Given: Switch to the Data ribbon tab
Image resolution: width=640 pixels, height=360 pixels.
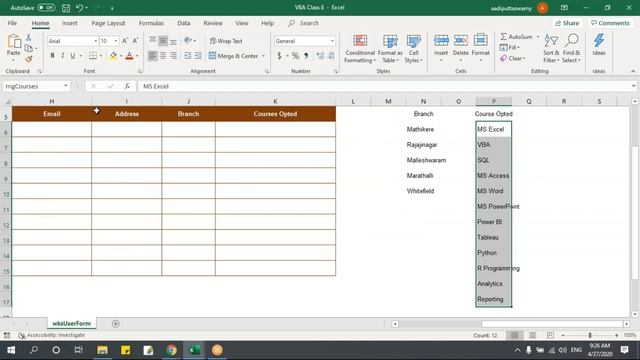Looking at the screenshot, I should coord(184,23).
